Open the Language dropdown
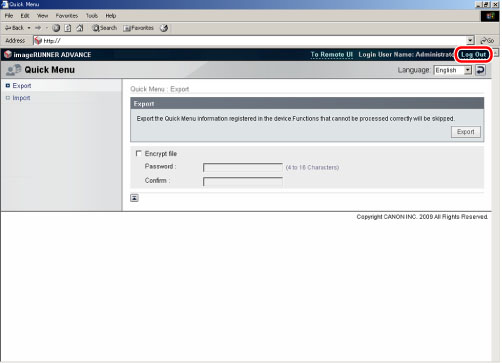The height and width of the screenshot is (363, 502). point(453,70)
